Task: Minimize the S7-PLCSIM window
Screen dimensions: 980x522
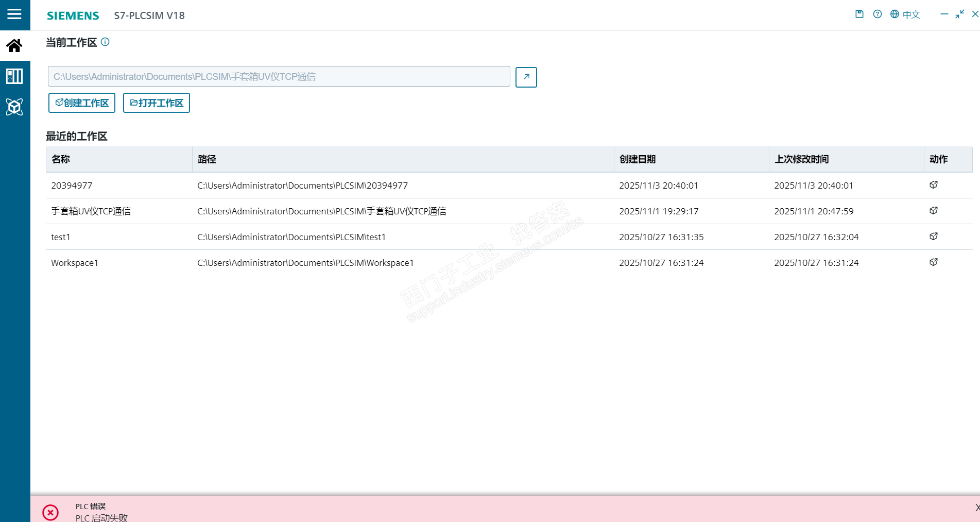Action: coord(944,14)
